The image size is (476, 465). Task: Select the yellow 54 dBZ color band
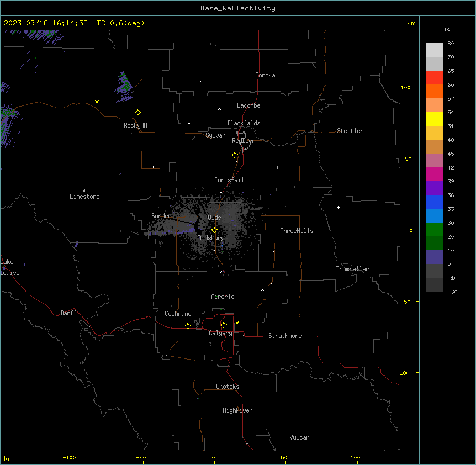[x=434, y=119]
